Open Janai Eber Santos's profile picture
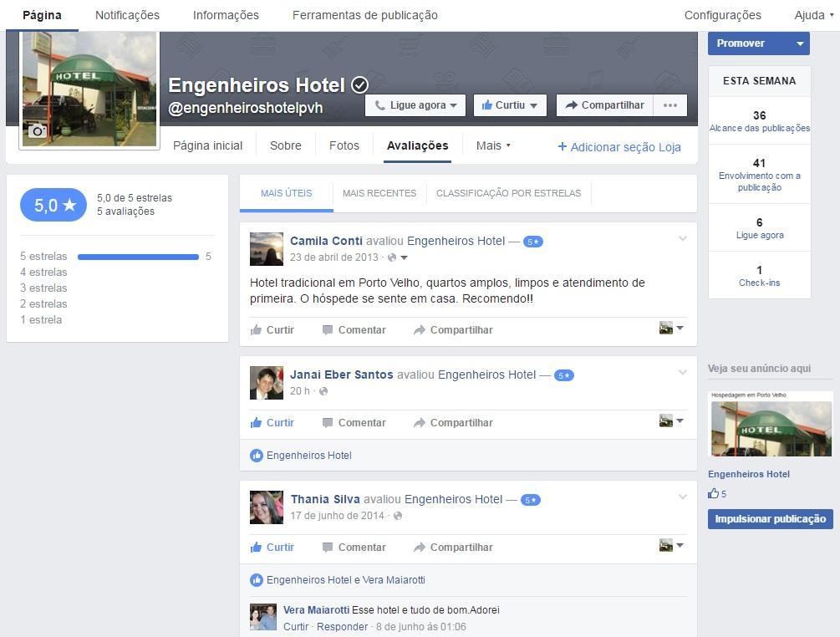840x637 pixels. point(267,383)
